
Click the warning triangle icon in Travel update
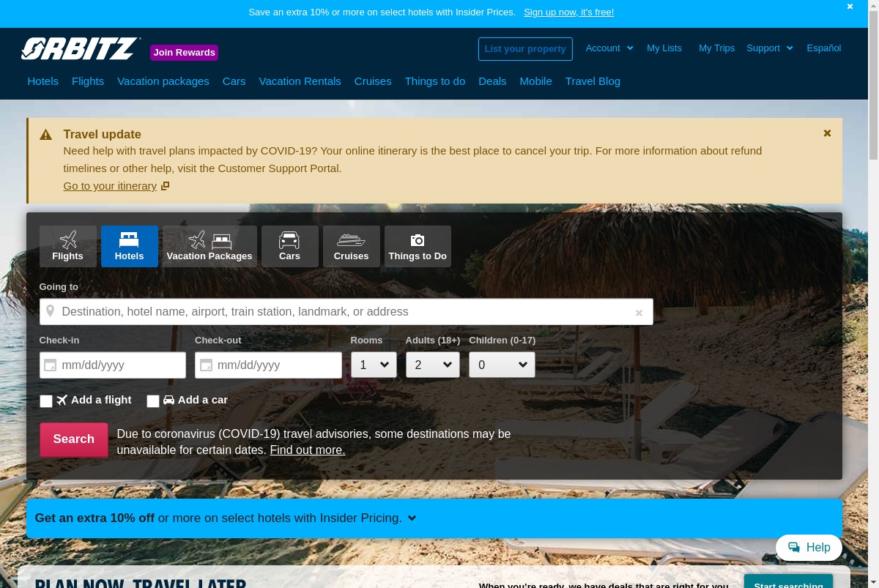pos(46,135)
